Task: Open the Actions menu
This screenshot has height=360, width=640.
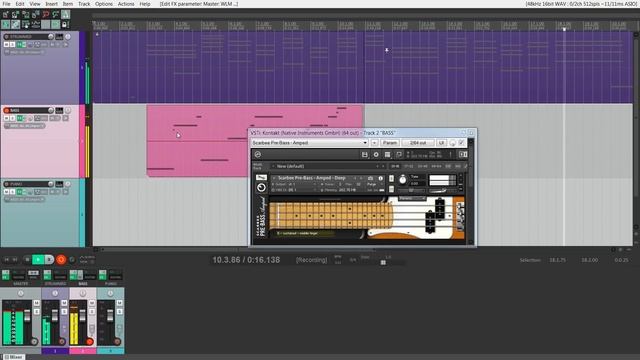Action: tap(126, 4)
